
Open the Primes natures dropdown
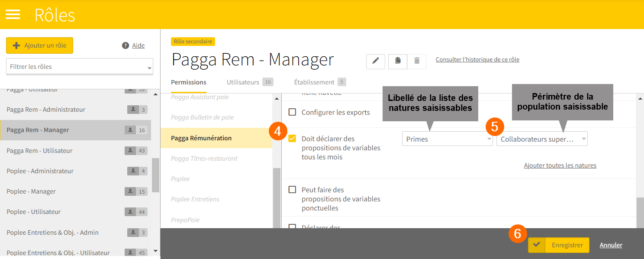point(448,139)
